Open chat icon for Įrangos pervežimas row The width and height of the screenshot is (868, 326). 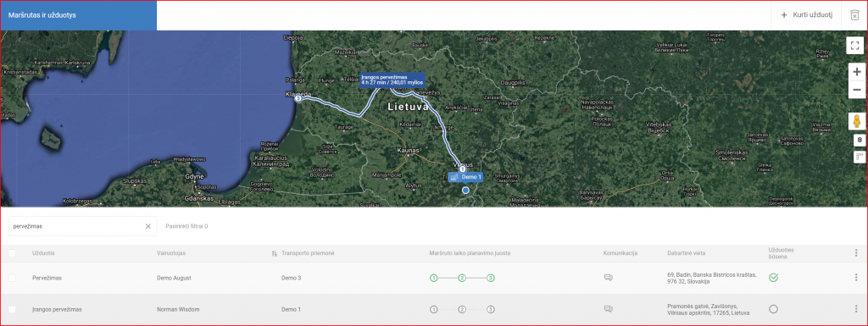[x=609, y=309]
